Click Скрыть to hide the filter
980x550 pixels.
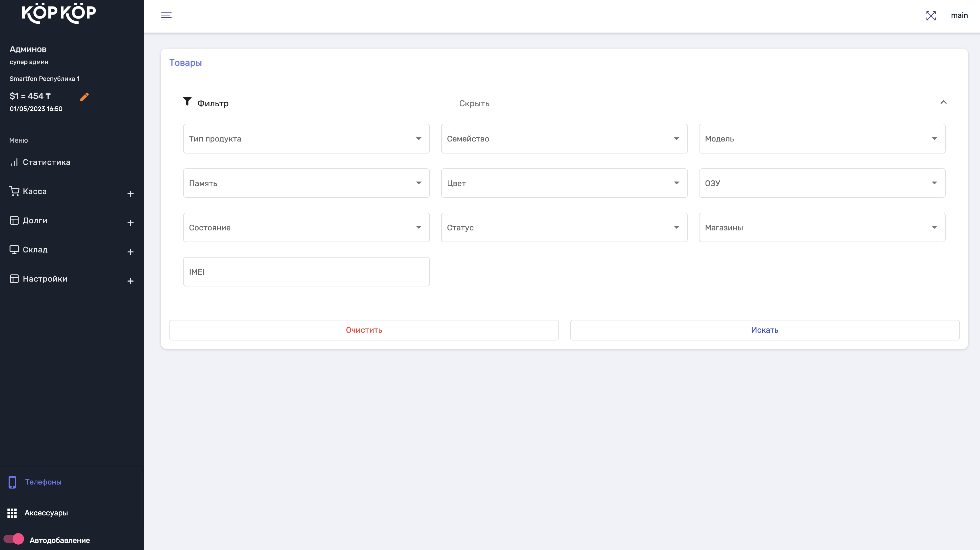(474, 103)
